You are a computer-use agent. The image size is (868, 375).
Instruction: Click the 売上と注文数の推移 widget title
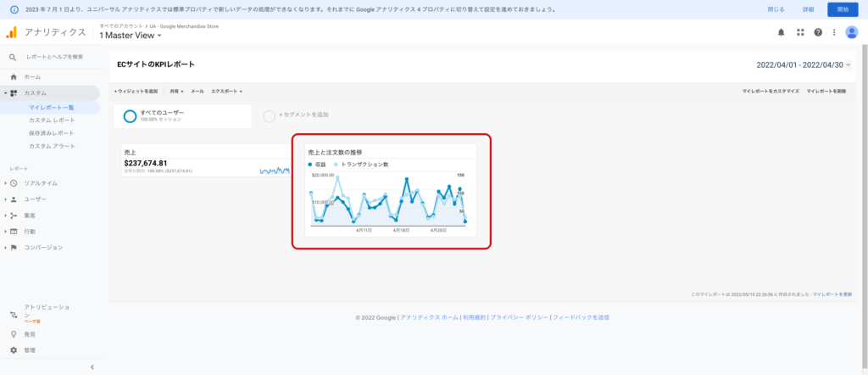point(336,152)
